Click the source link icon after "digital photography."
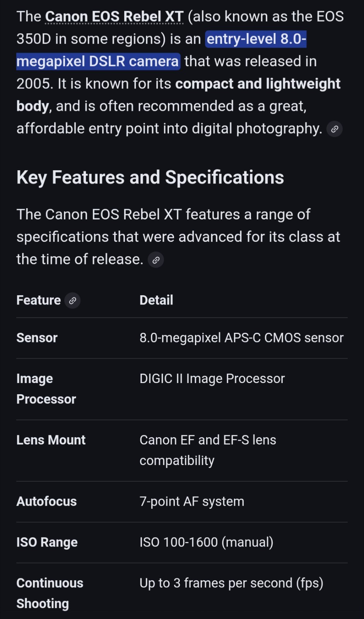The height and width of the screenshot is (619, 364). tap(335, 129)
